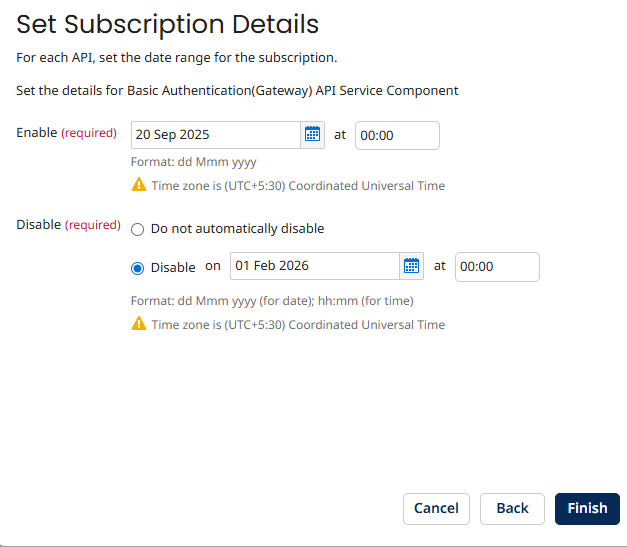
Task: Click the "Set Subscription Details" heading
Action: (168, 24)
